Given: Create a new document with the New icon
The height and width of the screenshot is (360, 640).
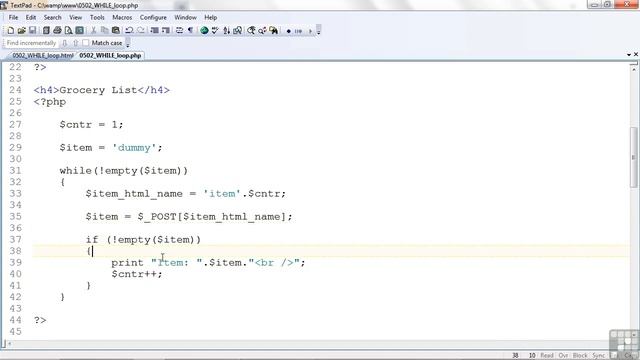Looking at the screenshot, I should 11,31.
